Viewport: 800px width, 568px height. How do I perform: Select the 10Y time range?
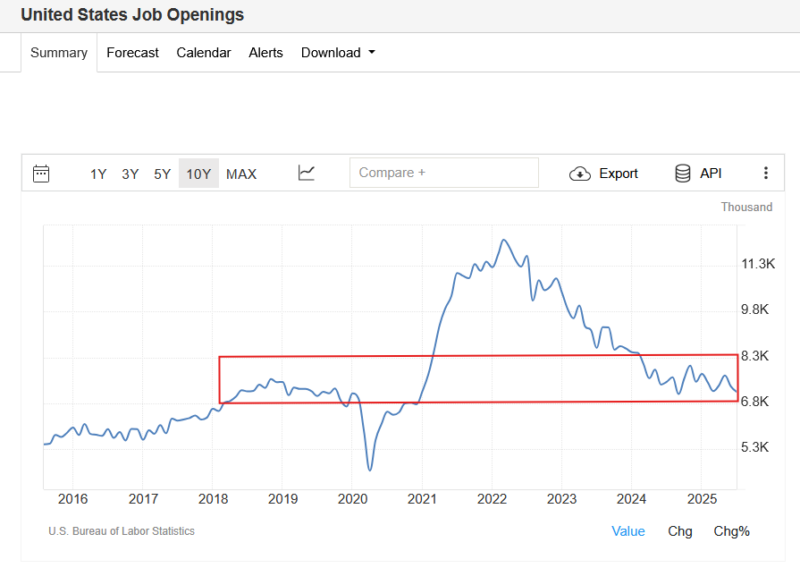pyautogui.click(x=198, y=174)
